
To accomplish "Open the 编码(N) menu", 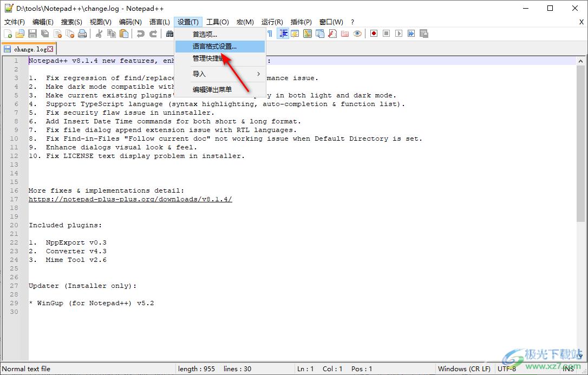I will tap(130, 22).
